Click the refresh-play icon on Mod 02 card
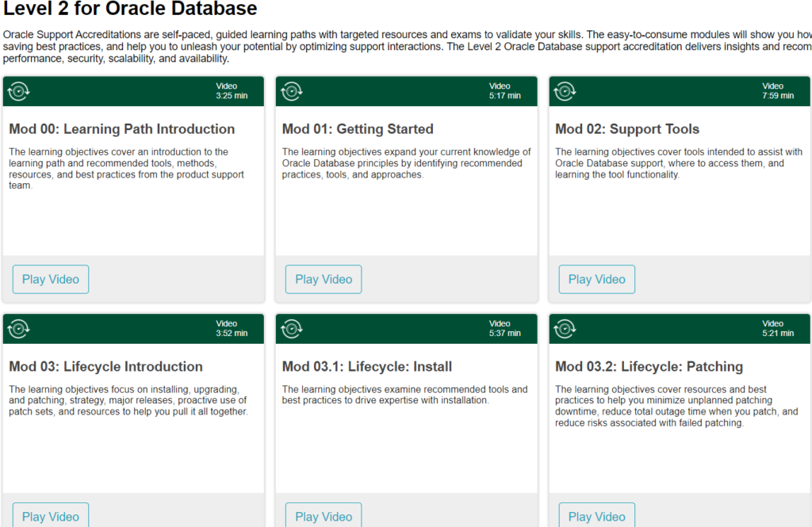 565,92
